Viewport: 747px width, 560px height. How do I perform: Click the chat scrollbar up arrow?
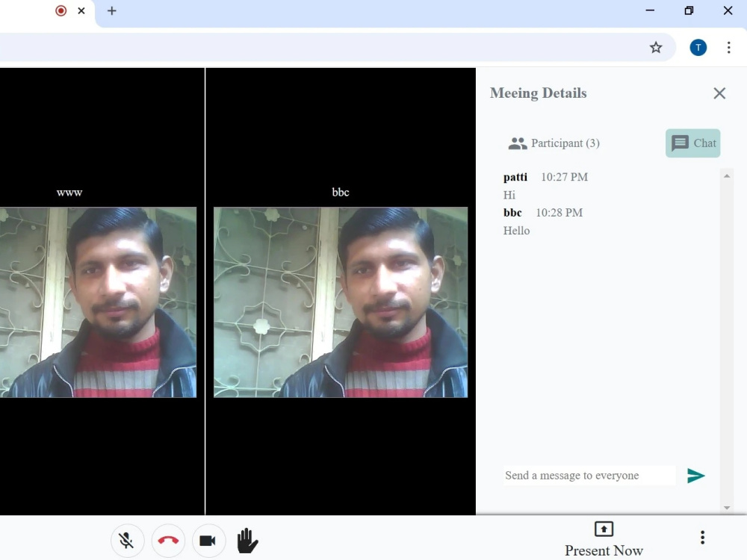(x=727, y=175)
